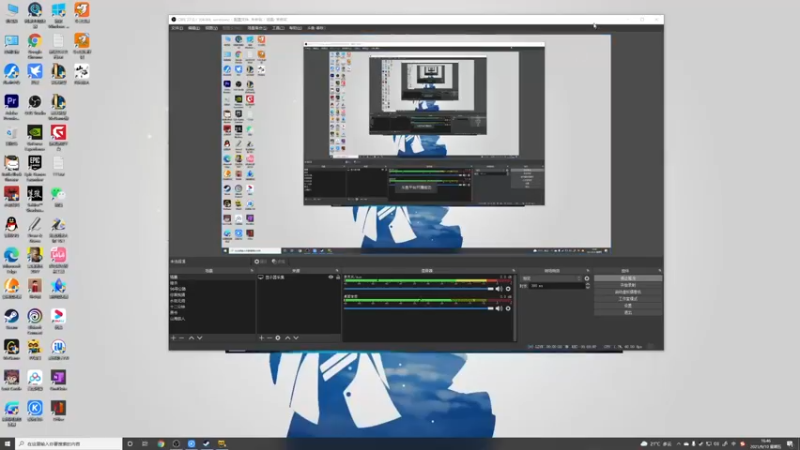Click the bottom button in Controls panel
This screenshot has height=450, width=800.
[x=628, y=312]
